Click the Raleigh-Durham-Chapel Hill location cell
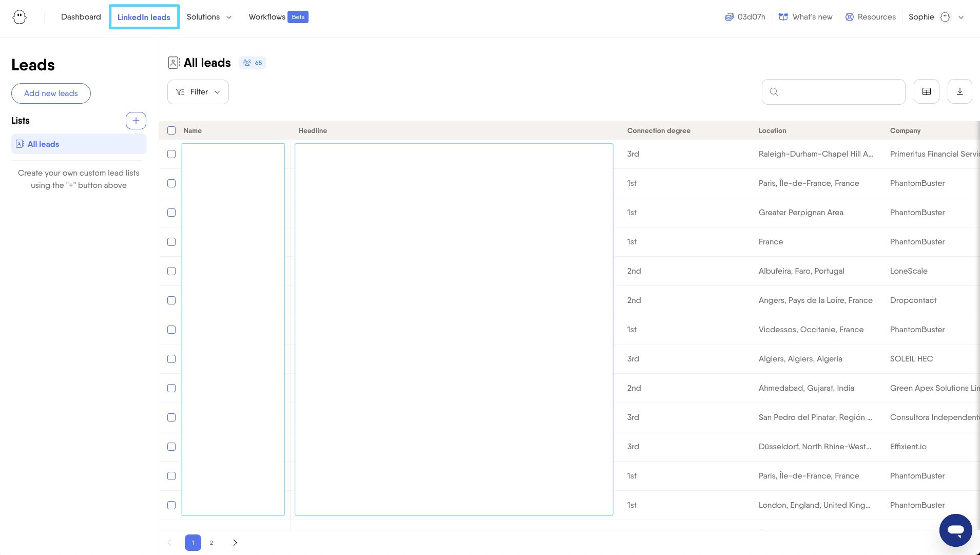The image size is (980, 555). click(x=816, y=154)
